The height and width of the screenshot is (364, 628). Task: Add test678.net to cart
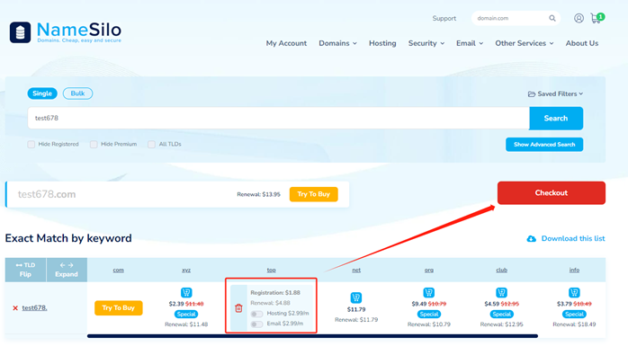click(x=356, y=297)
